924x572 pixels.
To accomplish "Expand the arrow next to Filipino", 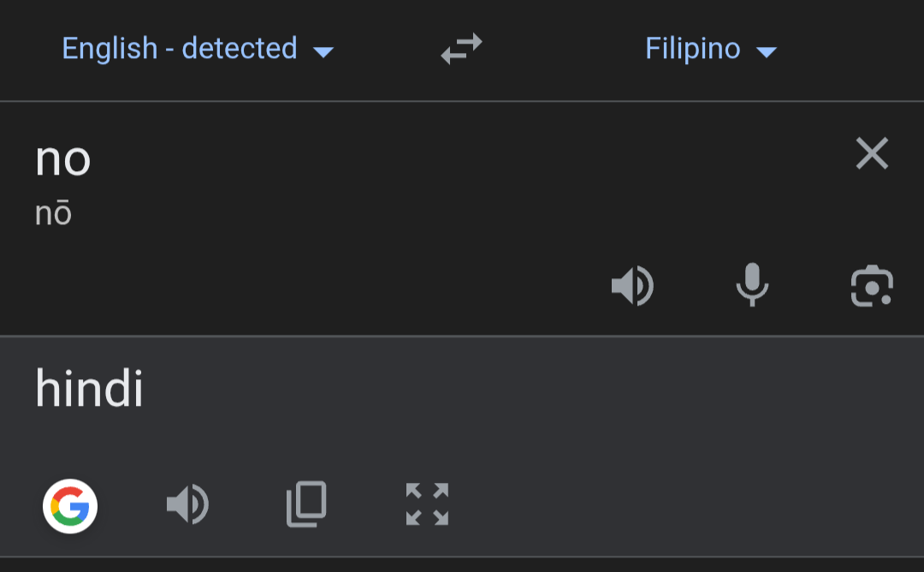I will point(767,52).
